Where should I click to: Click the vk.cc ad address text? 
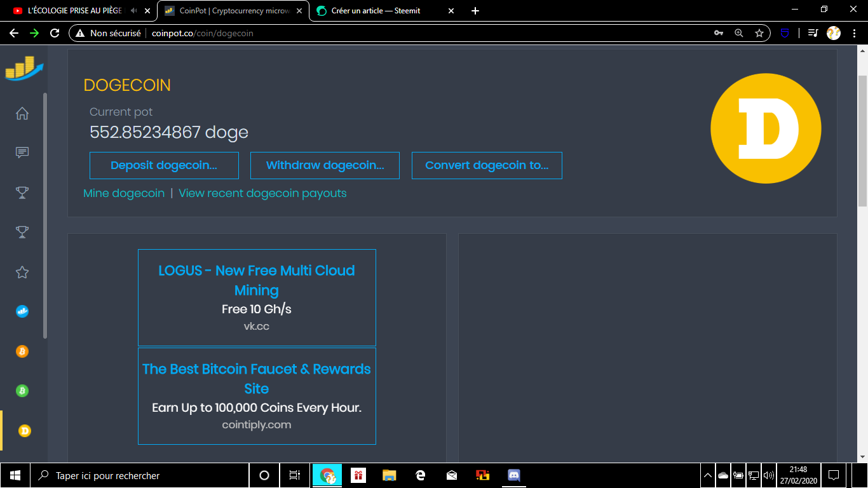point(257,327)
